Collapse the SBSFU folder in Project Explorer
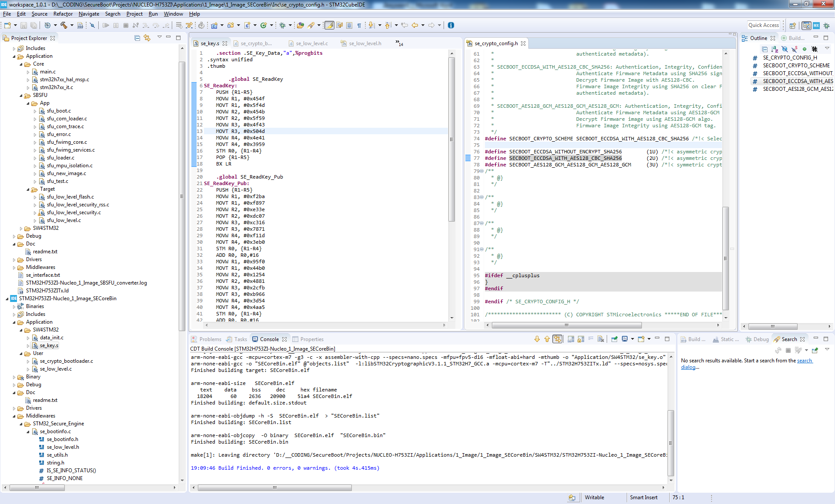The width and height of the screenshot is (835, 504). (21, 96)
